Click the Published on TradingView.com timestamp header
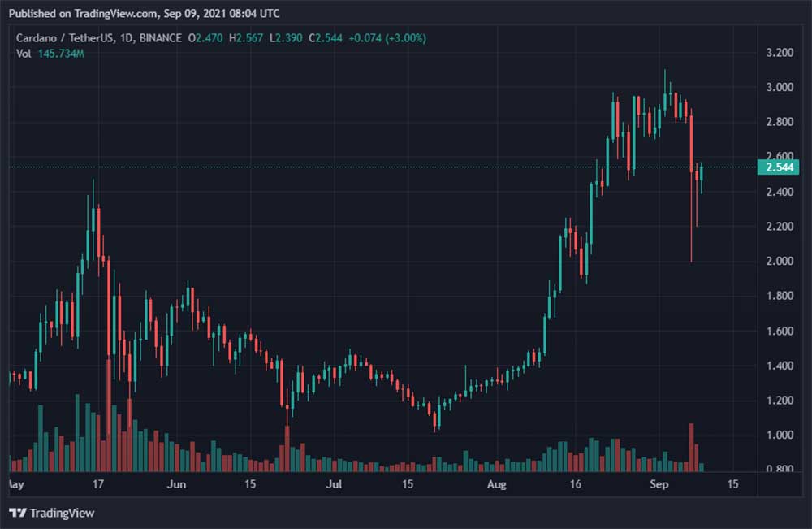The width and height of the screenshot is (812, 529). [x=144, y=14]
